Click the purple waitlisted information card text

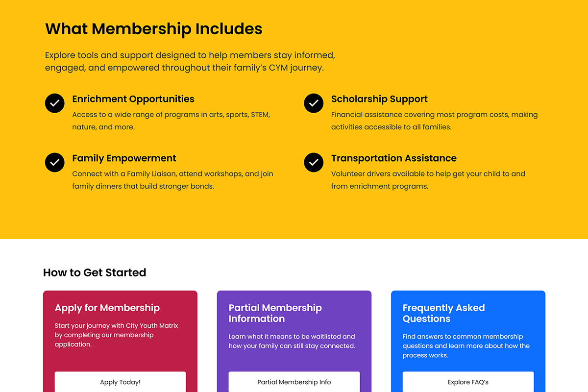[292, 341]
